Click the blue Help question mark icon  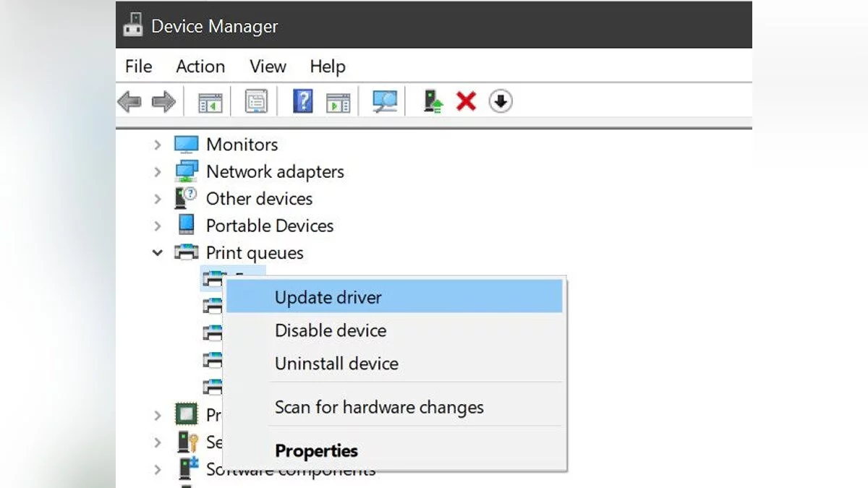click(x=302, y=102)
